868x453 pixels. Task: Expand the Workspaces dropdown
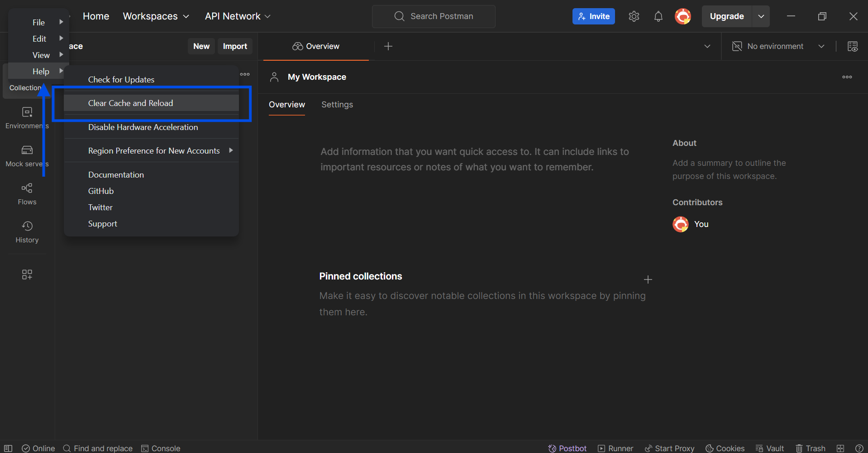pos(156,16)
